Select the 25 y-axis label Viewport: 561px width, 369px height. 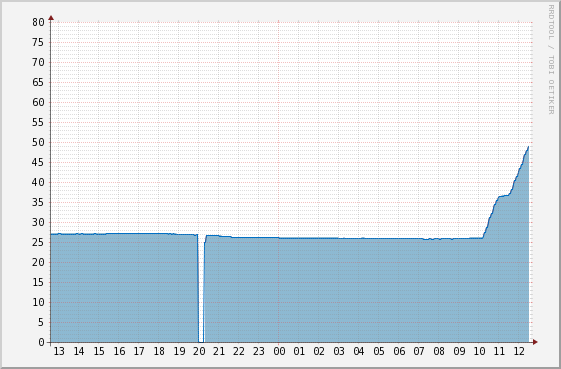(x=38, y=242)
